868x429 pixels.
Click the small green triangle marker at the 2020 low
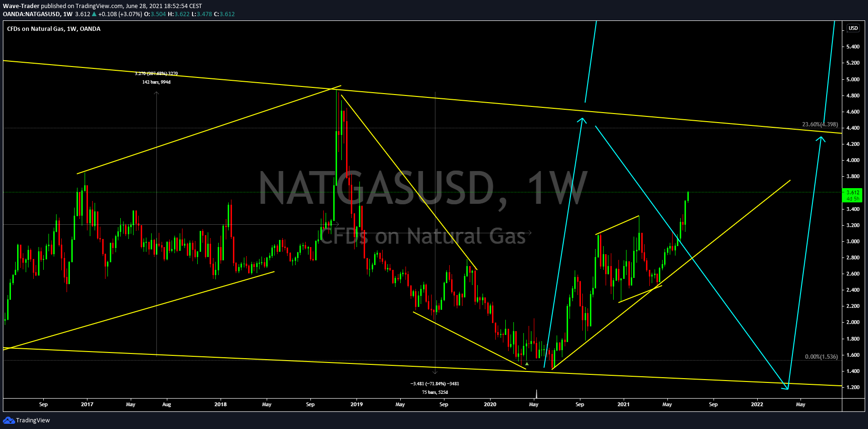(527, 363)
